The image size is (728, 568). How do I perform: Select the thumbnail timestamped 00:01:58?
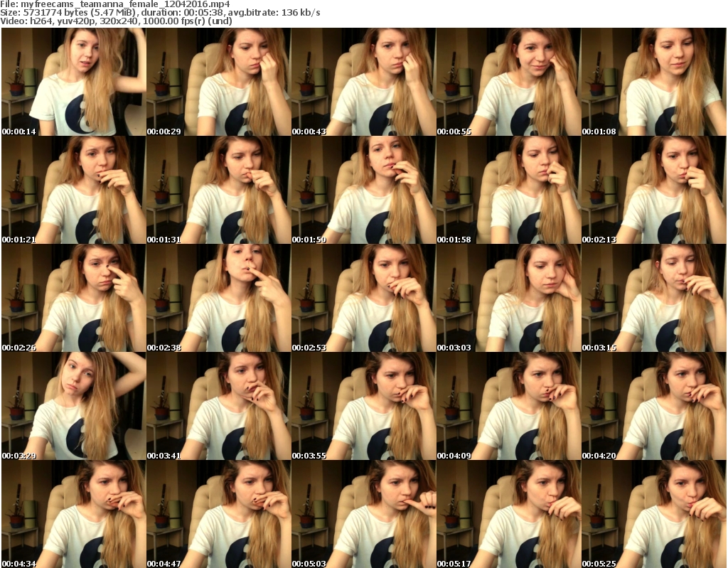(508, 190)
